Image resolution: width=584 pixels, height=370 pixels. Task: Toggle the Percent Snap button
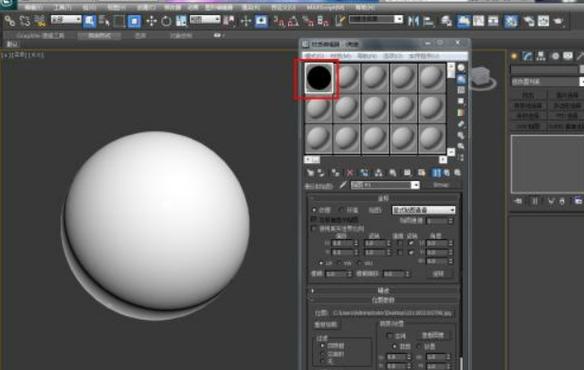tap(308, 21)
